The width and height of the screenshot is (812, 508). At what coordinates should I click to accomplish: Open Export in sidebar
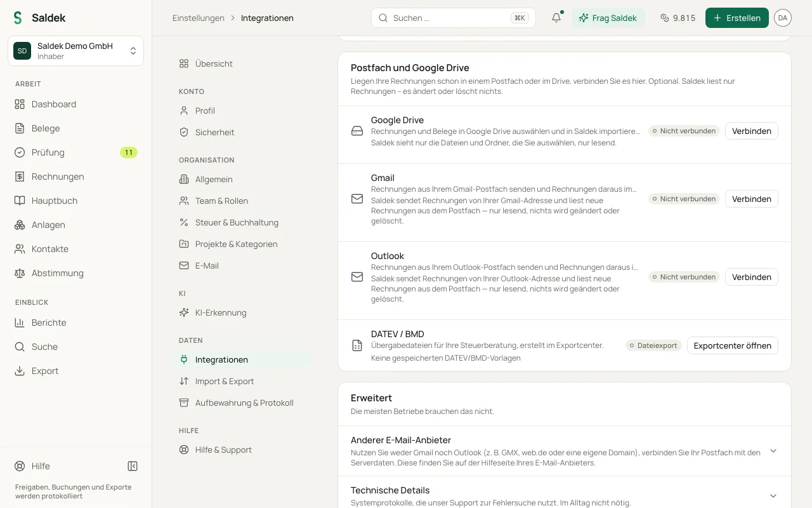click(76, 371)
